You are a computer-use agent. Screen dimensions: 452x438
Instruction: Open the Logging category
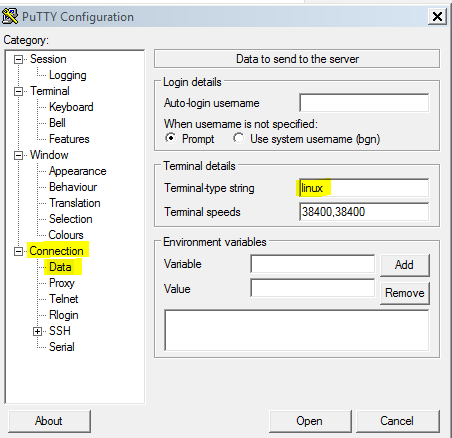tap(68, 75)
